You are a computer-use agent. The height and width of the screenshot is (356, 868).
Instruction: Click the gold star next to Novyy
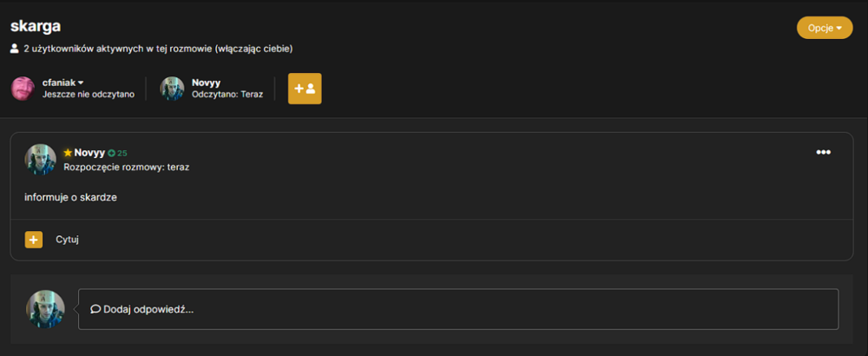[68, 153]
